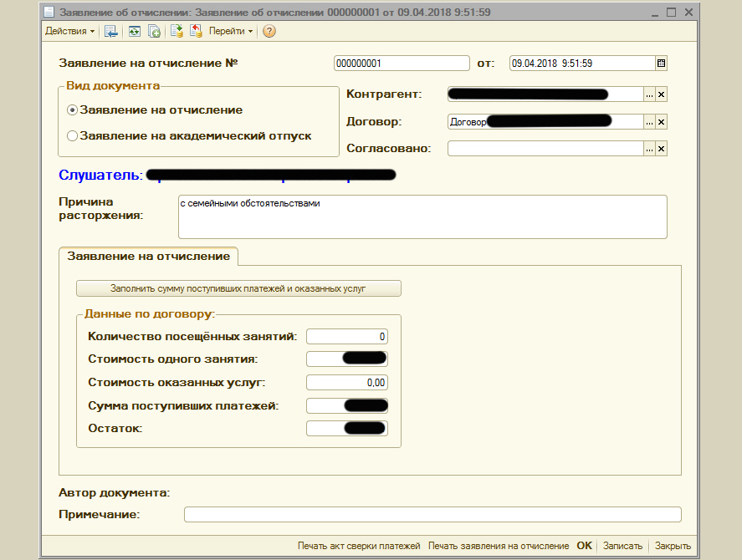This screenshot has width=742, height=560.
Task: Click the copy document toolbar icon
Action: pyautogui.click(x=154, y=31)
